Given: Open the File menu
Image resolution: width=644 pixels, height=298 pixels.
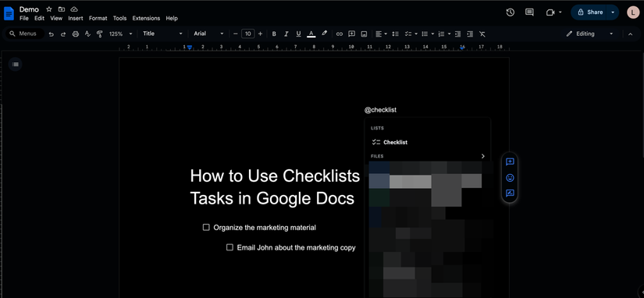Looking at the screenshot, I should 24,19.
